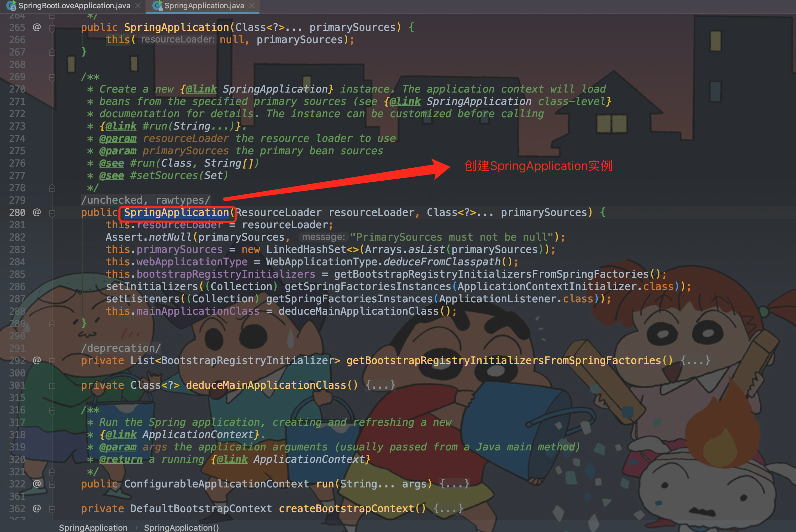Image resolution: width=796 pixels, height=532 pixels.
Task: Expand the folded run method at line 322
Action: pos(52,484)
